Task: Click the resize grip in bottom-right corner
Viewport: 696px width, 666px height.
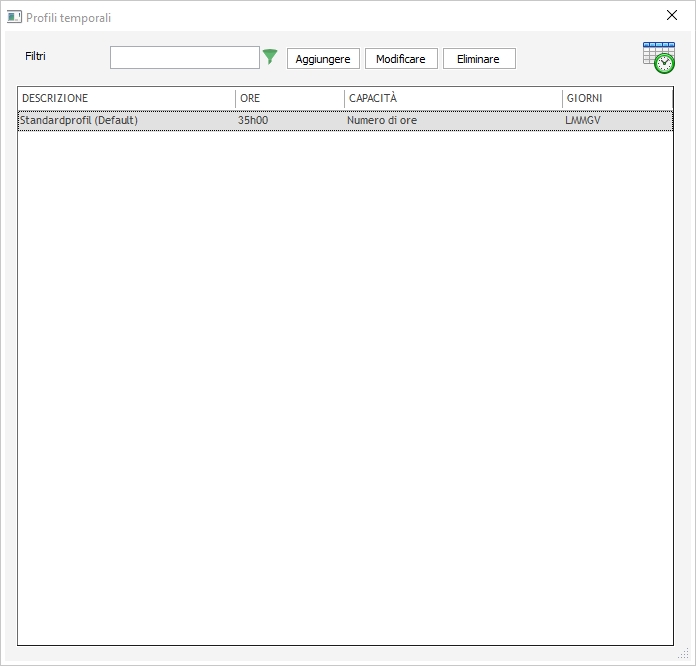Action: click(684, 654)
